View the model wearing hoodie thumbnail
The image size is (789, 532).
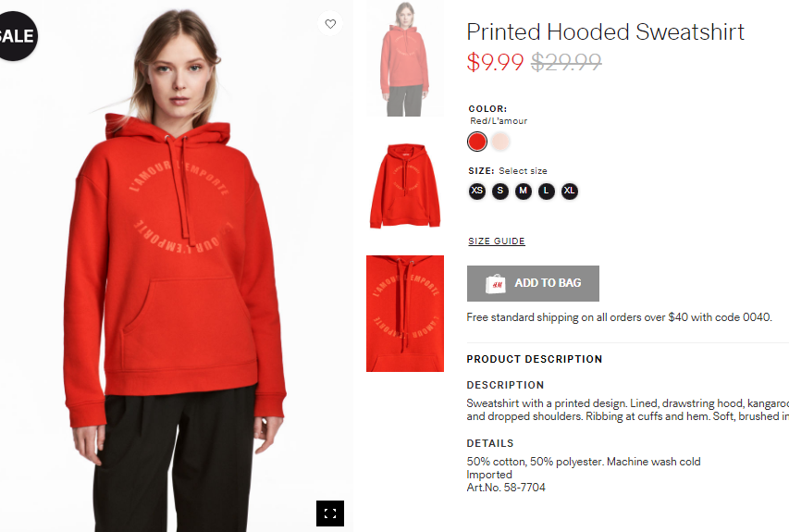(405, 58)
